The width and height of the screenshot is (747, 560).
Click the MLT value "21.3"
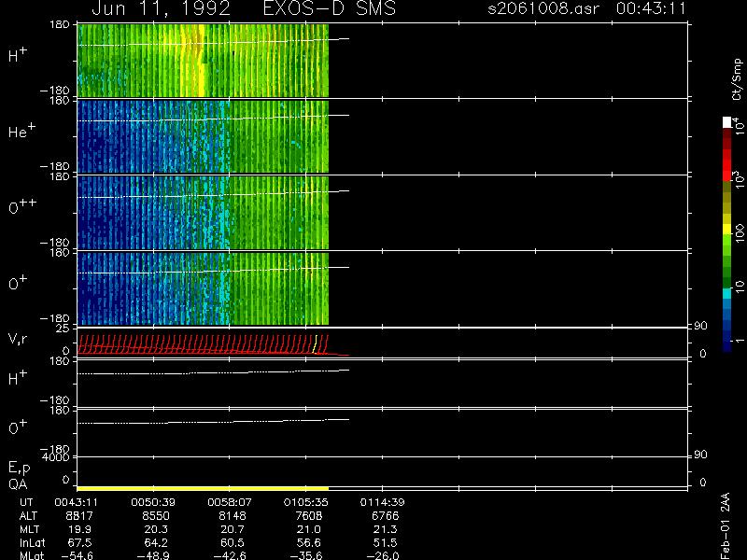(x=386, y=529)
